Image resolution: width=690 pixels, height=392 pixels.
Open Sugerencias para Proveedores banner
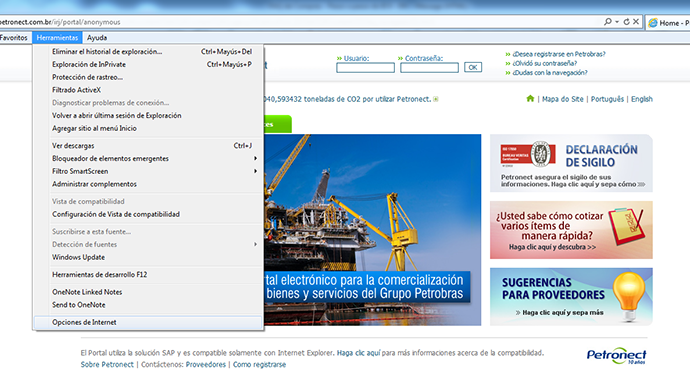[x=571, y=297]
